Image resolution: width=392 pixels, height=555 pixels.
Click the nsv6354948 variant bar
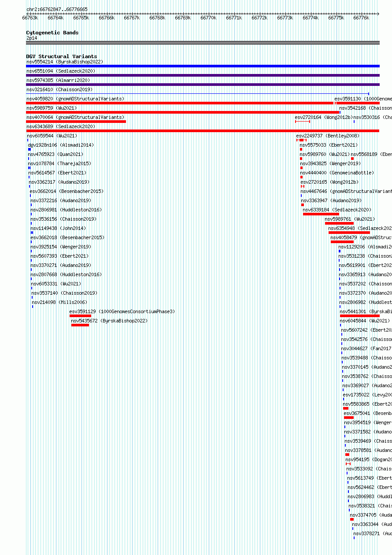349,233
